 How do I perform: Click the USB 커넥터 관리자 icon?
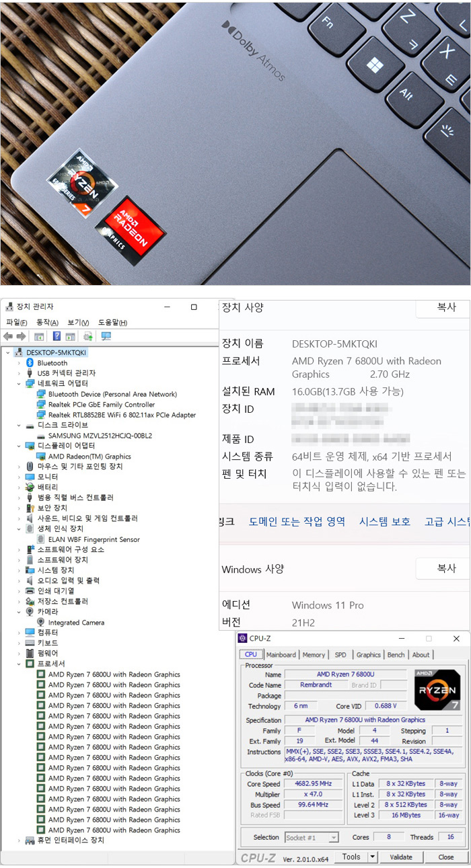(x=30, y=373)
